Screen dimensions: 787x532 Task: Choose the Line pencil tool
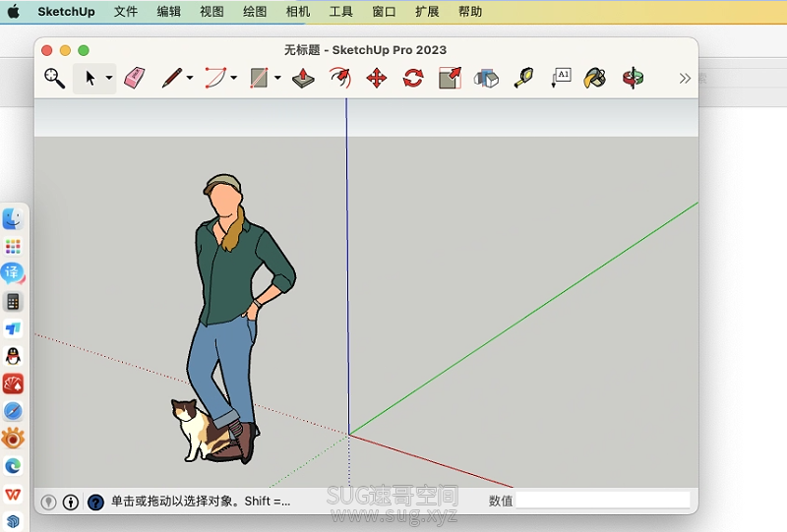click(171, 79)
